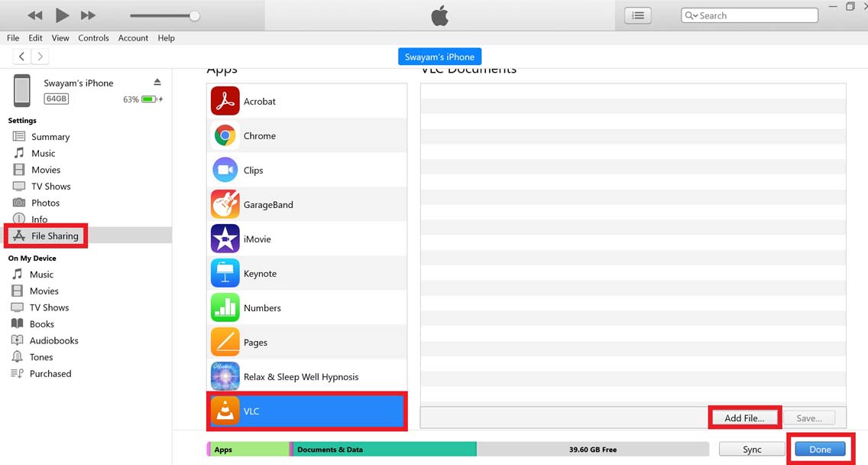Select the Chrome app icon
This screenshot has height=465, width=868.
(x=306, y=135)
